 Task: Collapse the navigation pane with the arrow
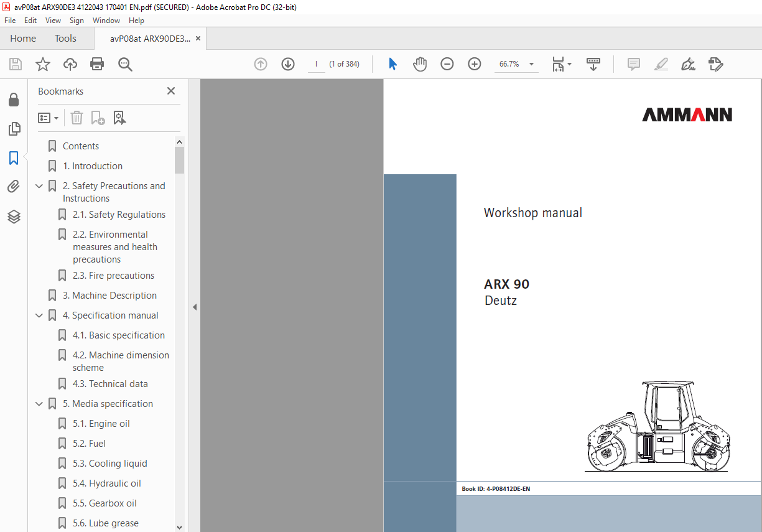coord(194,307)
